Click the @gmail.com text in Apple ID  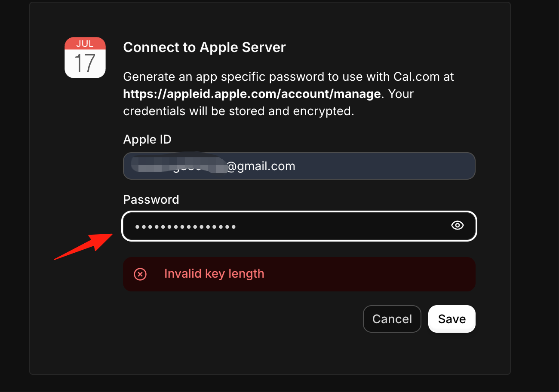pyautogui.click(x=261, y=166)
